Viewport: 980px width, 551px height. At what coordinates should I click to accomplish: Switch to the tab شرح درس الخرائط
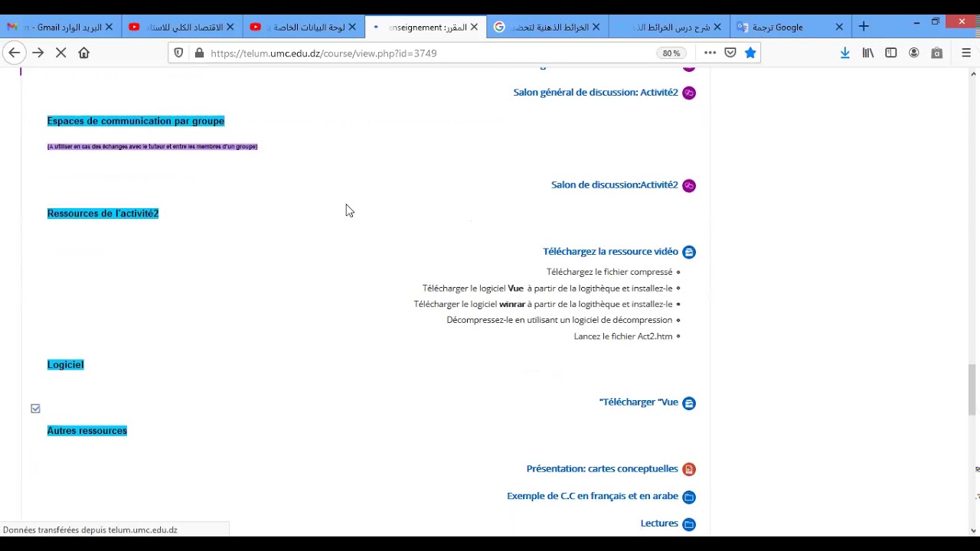(x=669, y=27)
